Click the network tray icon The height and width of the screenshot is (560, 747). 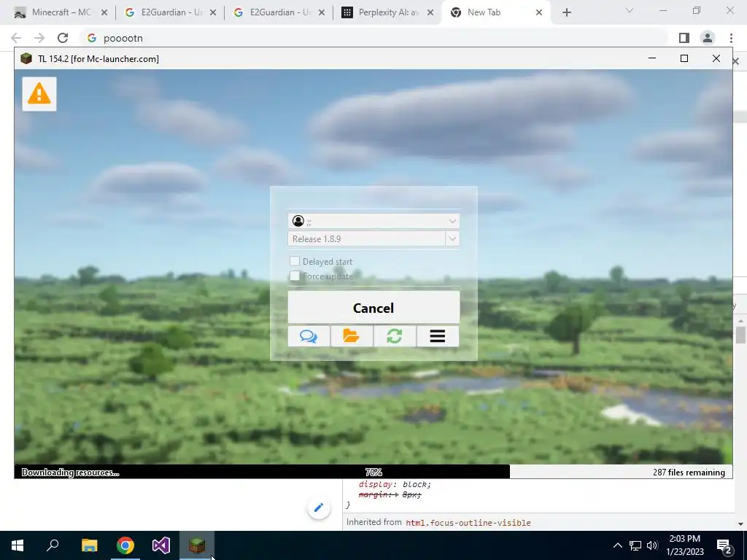635,545
